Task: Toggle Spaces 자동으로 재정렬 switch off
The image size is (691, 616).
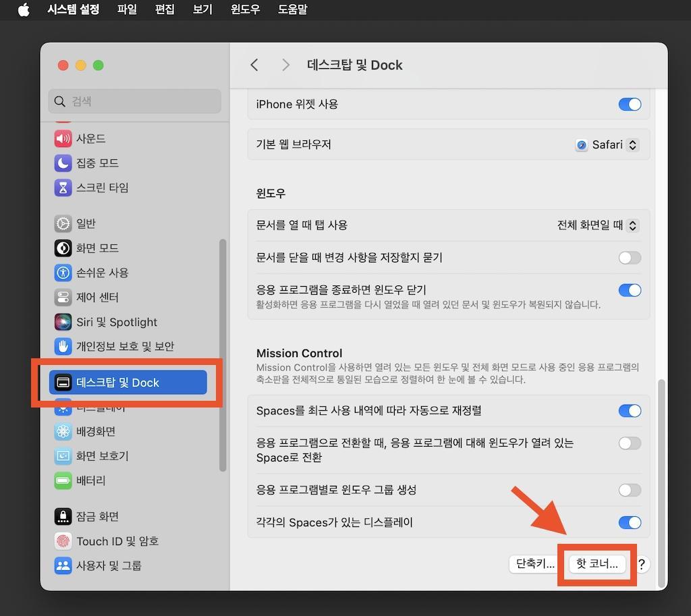Action: [x=630, y=411]
